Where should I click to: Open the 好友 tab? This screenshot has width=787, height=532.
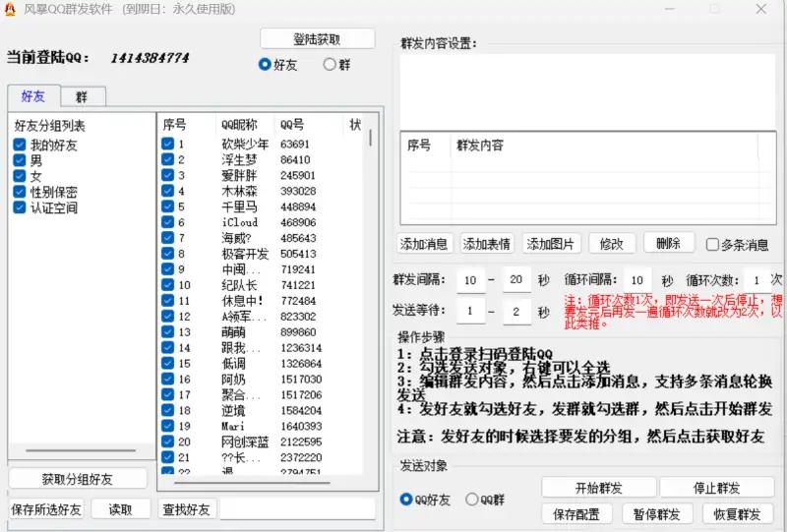[32, 96]
